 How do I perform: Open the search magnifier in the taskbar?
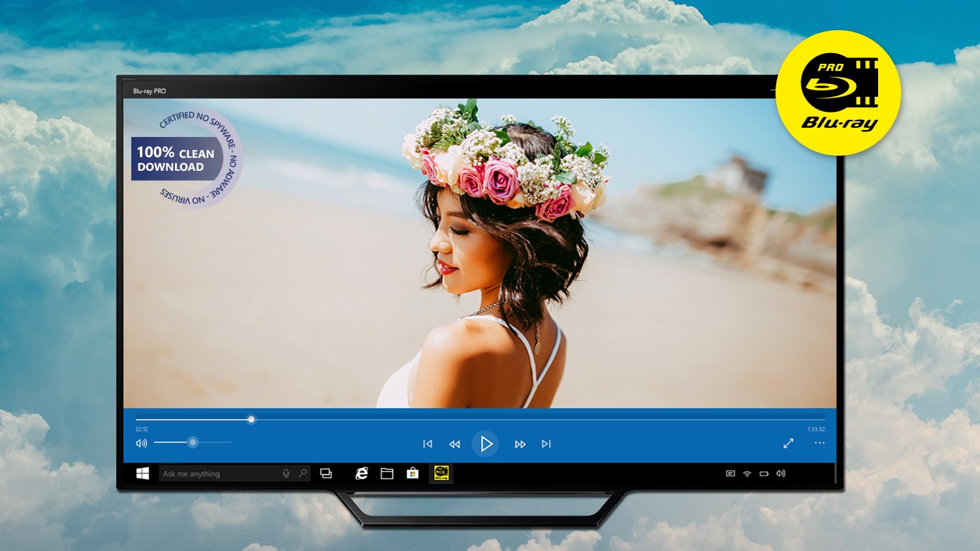[x=302, y=474]
